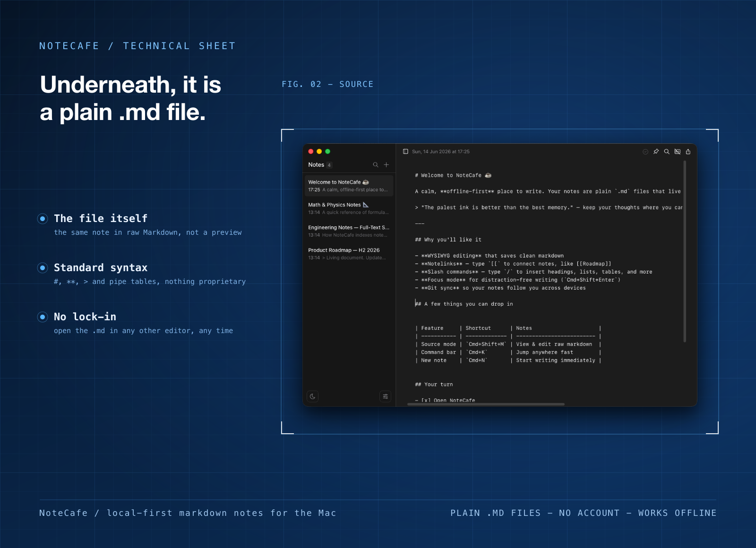
Task: Click the '`Cmd+K`' shortcut cell
Action: coord(476,352)
